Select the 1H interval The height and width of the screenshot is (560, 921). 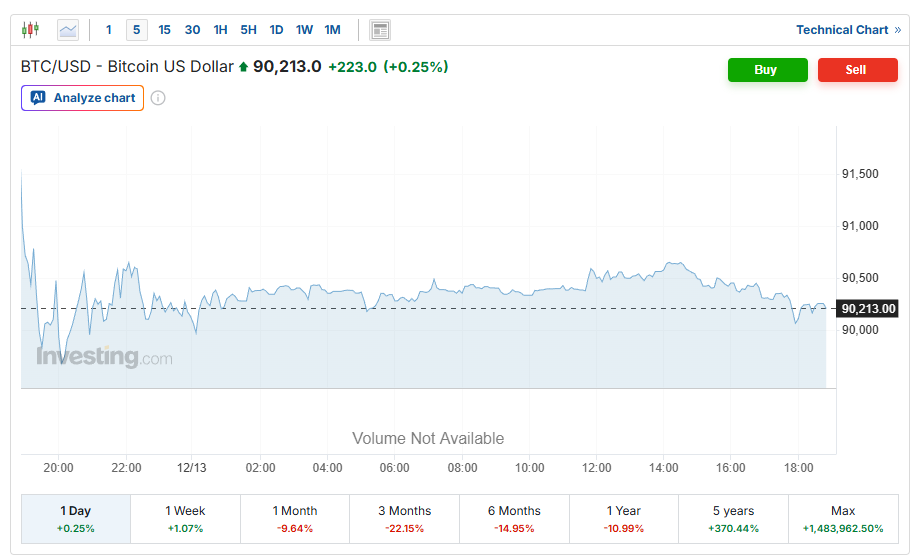tap(220, 30)
